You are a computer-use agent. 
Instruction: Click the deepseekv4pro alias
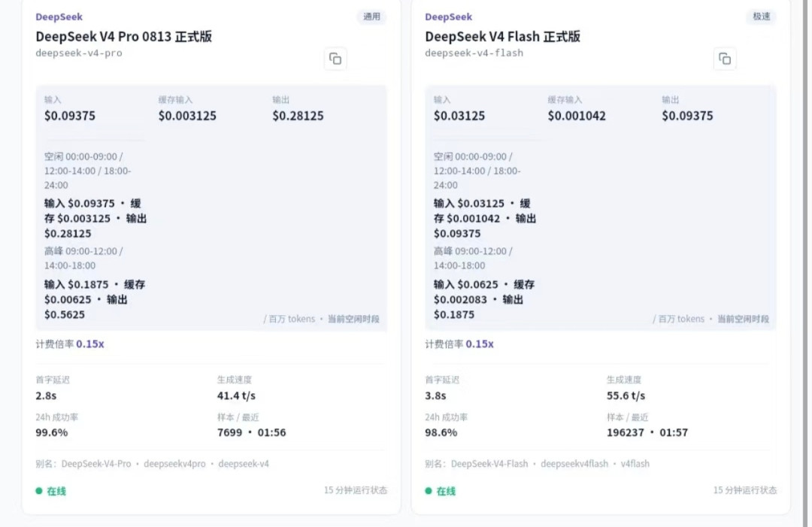click(x=174, y=464)
